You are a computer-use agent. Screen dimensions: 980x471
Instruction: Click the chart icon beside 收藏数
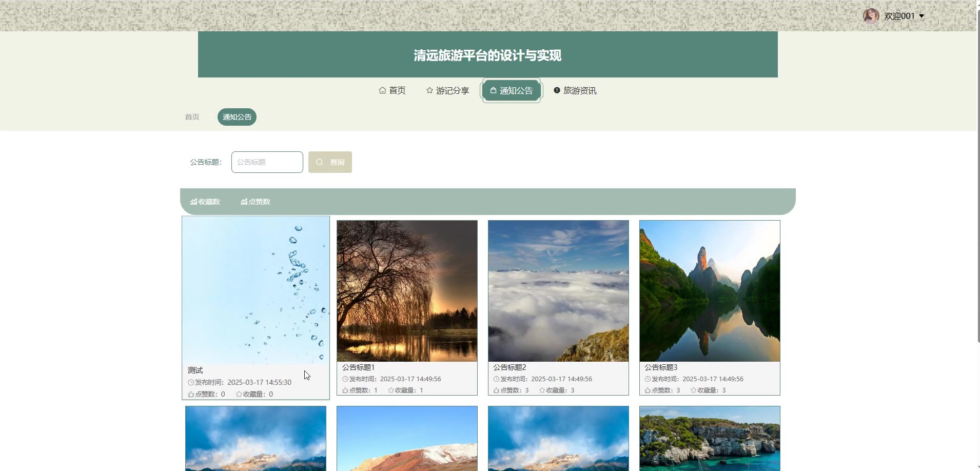click(193, 202)
